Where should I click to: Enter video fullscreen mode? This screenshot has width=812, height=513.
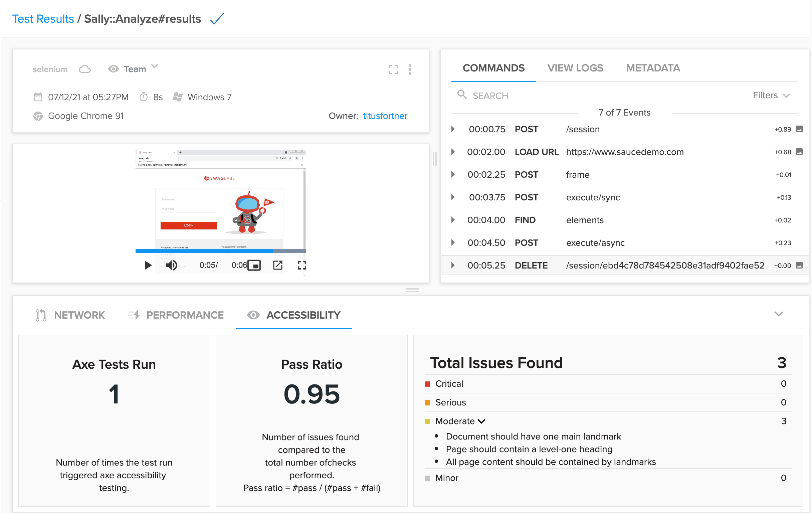click(301, 265)
